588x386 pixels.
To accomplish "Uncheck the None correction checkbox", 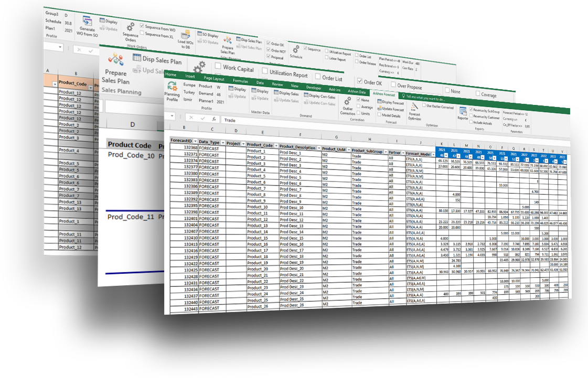I will [358, 100].
